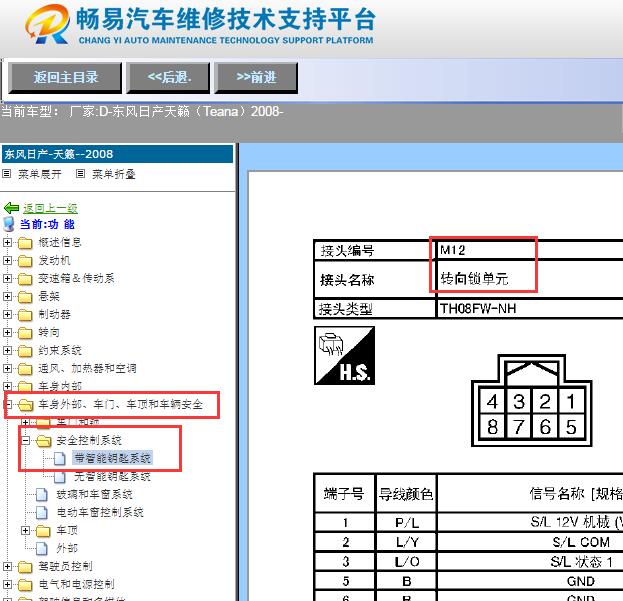The height and width of the screenshot is (601, 623).
Task: Click the 菜单折叠 menu collapse option
Action: 114,174
